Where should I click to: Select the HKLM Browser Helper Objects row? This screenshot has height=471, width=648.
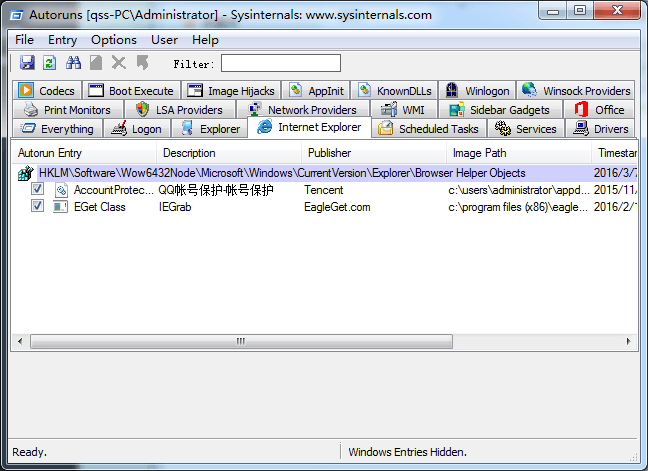281,173
